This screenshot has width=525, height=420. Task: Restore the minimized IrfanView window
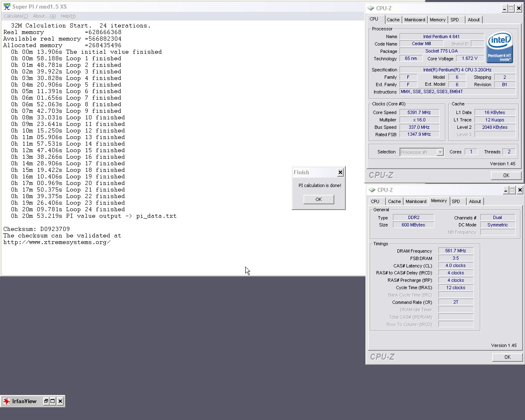(x=46, y=401)
